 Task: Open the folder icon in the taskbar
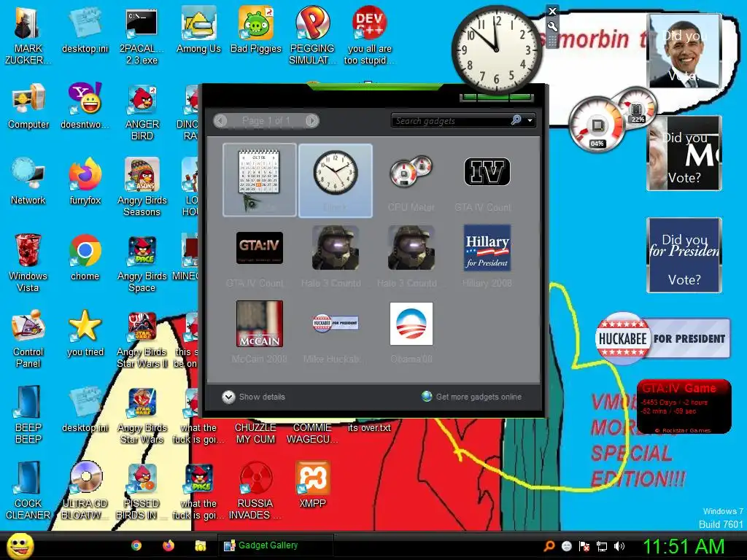point(200,545)
